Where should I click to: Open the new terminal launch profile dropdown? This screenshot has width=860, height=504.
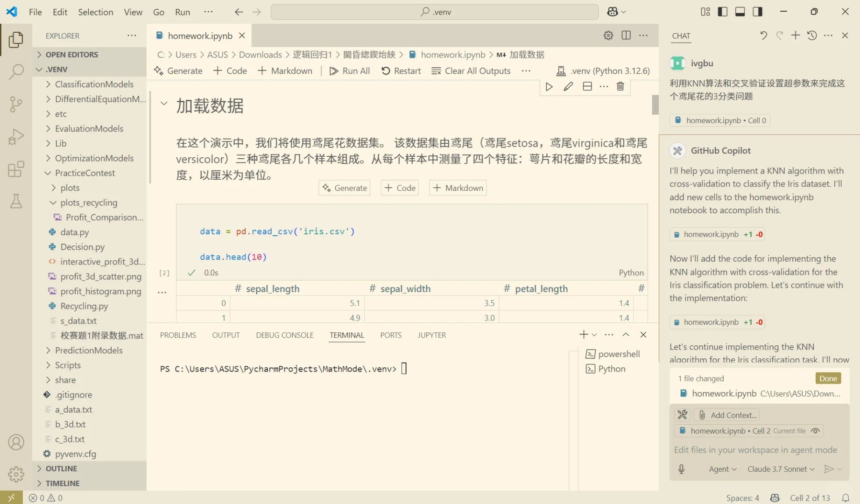pos(594,335)
